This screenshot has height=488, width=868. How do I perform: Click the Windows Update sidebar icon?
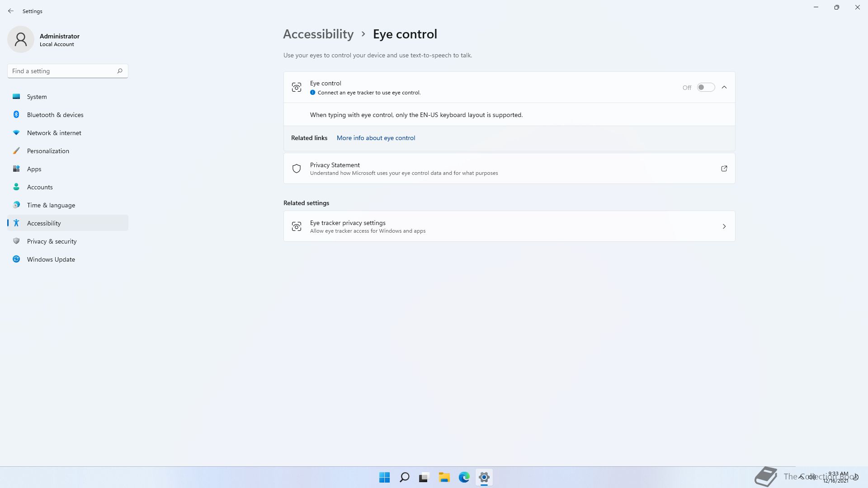[16, 259]
